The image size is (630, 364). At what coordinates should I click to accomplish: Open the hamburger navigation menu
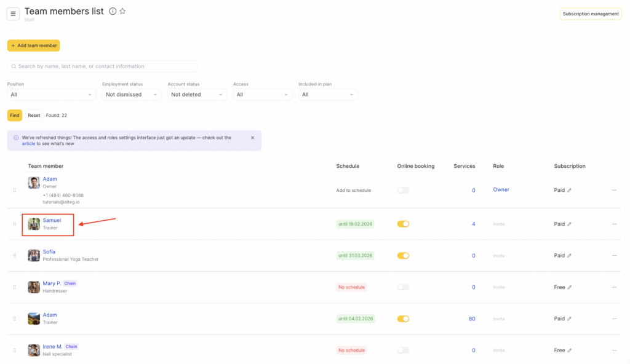click(x=13, y=14)
